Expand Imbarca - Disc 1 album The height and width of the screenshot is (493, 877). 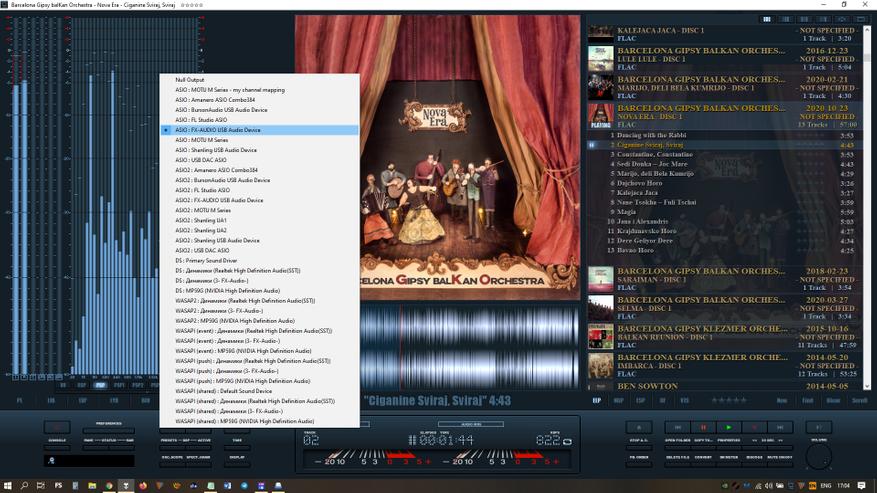(x=725, y=365)
